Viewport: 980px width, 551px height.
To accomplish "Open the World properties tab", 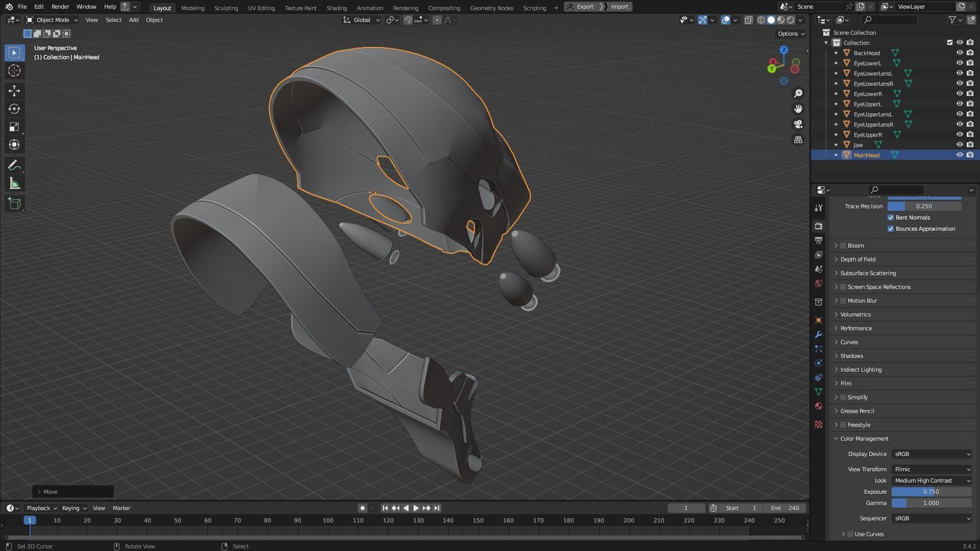I will click(x=819, y=283).
